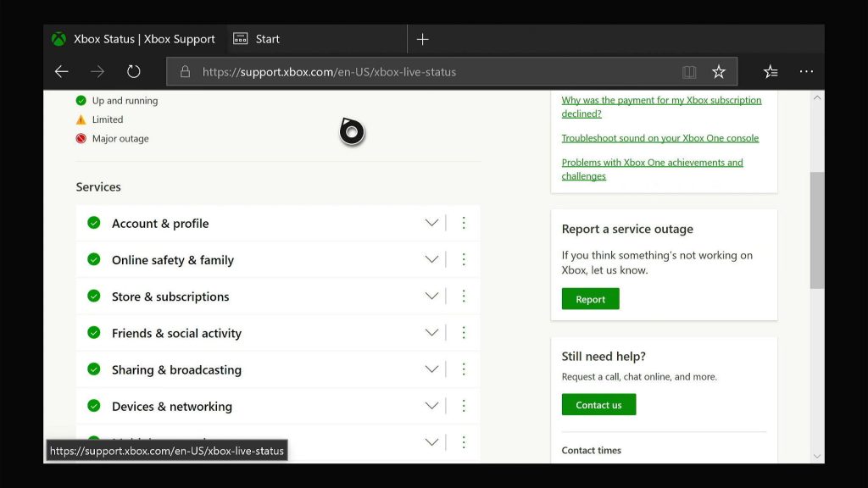Viewport: 868px width, 488px height.
Task: Open the browser settings ellipsis menu
Action: [x=807, y=71]
